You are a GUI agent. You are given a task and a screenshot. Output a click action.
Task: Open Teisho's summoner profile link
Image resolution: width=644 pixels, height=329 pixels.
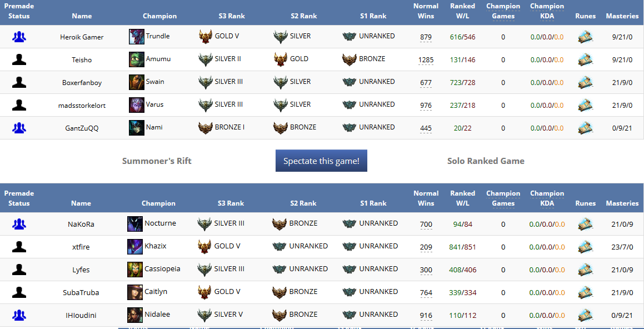pos(82,60)
